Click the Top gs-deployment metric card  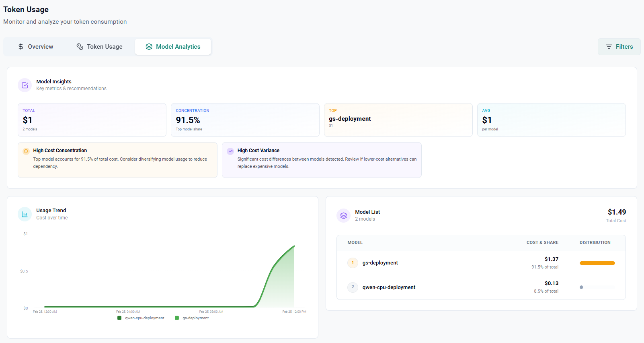(x=398, y=120)
